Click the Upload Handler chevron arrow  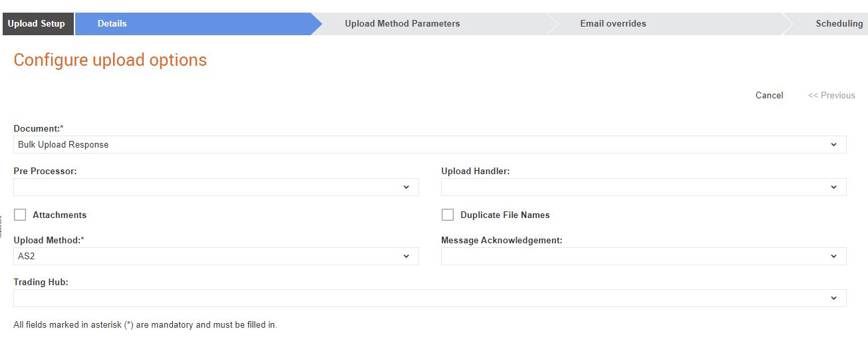tap(833, 187)
